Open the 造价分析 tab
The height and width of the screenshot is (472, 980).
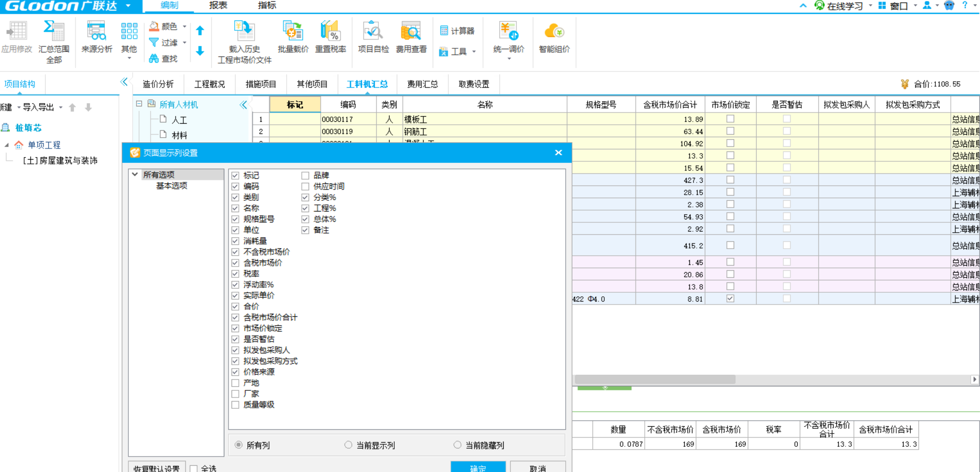[158, 84]
